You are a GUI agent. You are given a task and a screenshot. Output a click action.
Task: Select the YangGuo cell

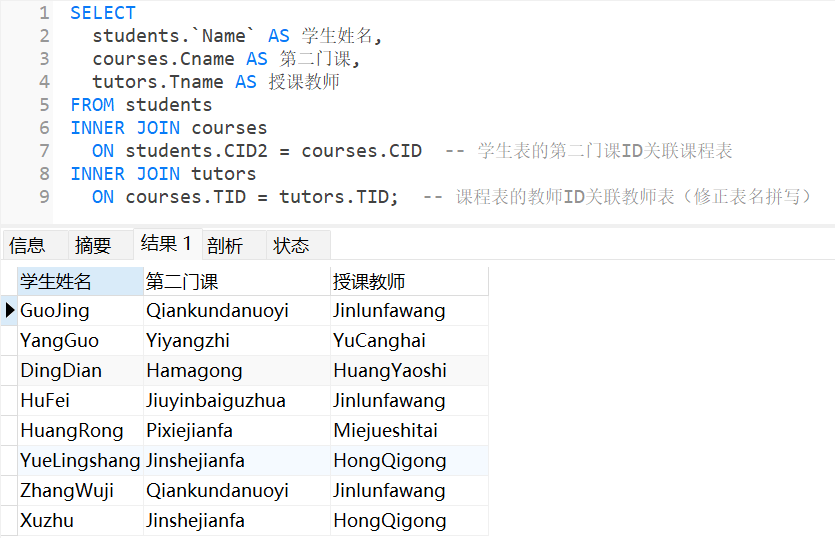(x=80, y=340)
